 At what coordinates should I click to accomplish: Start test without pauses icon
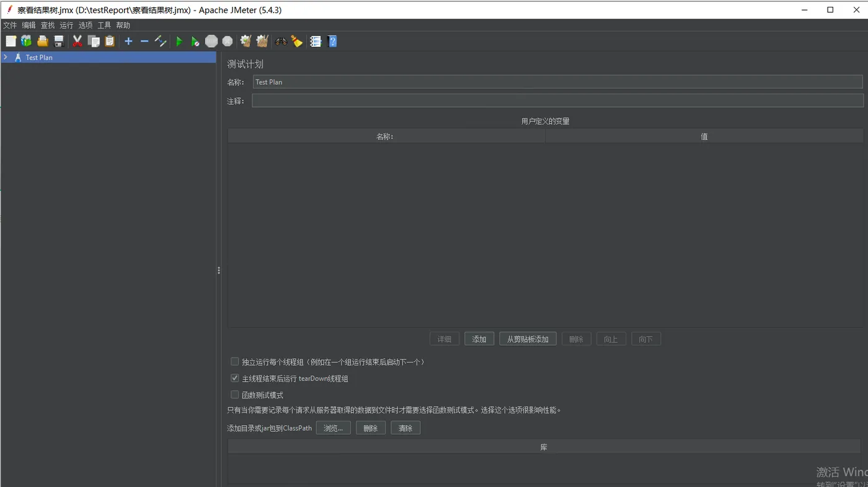[x=195, y=42]
